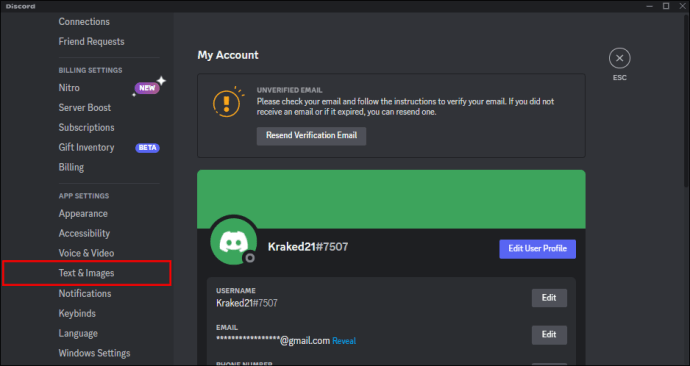690x366 pixels.
Task: Open the Friend Requests settings
Action: coord(92,41)
